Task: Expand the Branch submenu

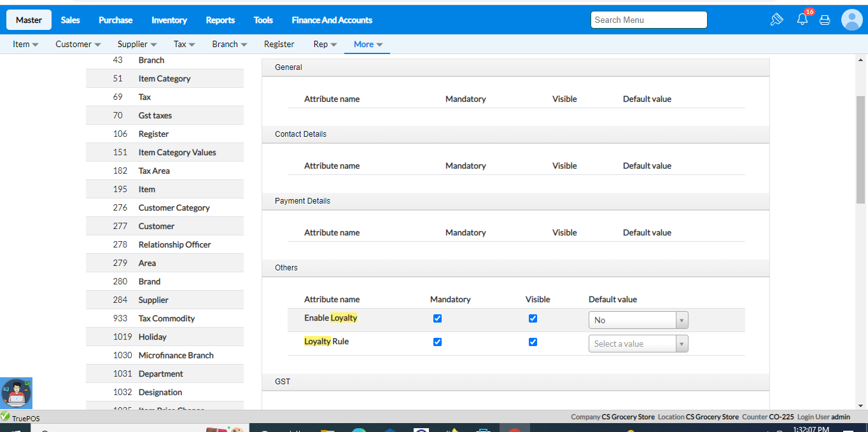Action: pyautogui.click(x=229, y=44)
